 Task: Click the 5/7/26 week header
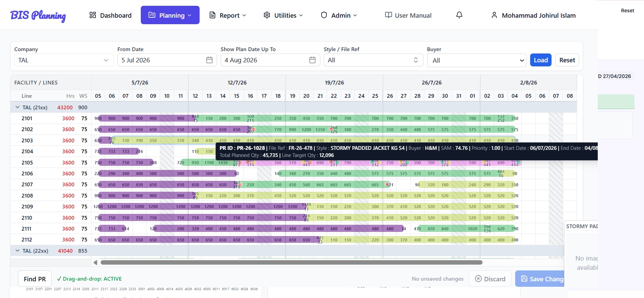(140, 82)
